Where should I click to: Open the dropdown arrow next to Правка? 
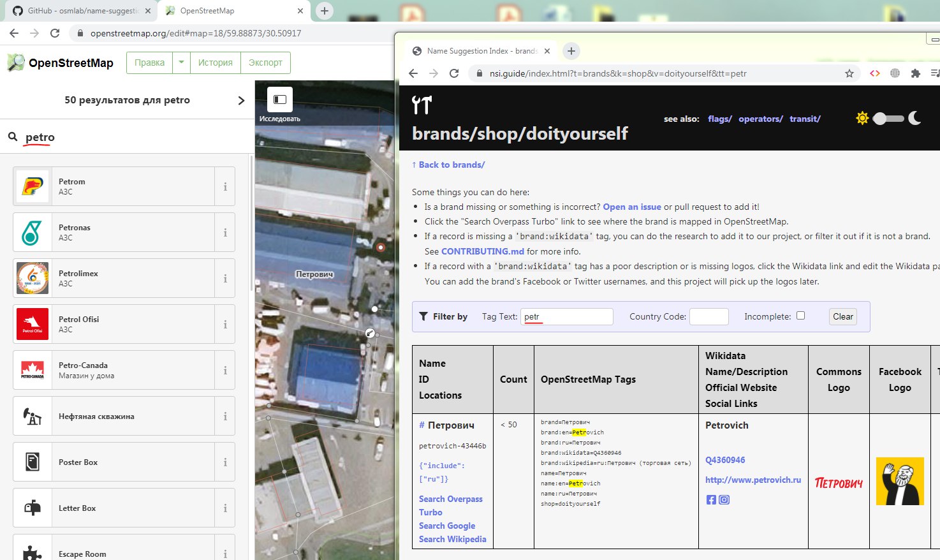click(x=181, y=63)
